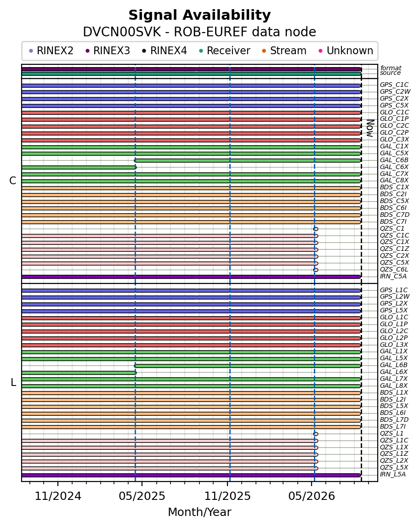The image size is (420, 527).
Task: Click the GAL_C6B signal label
Action: coord(394,160)
